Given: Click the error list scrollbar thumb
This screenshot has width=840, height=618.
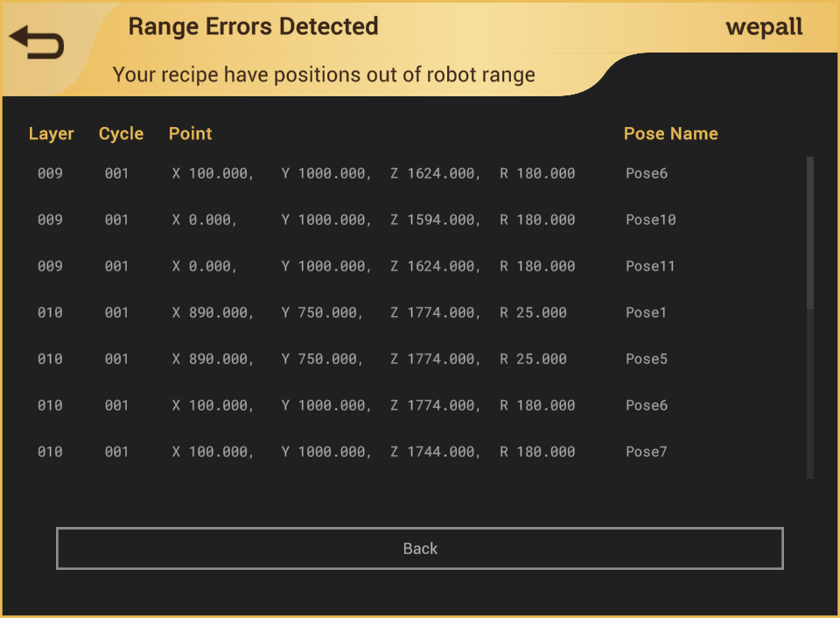Looking at the screenshot, I should 810,232.
